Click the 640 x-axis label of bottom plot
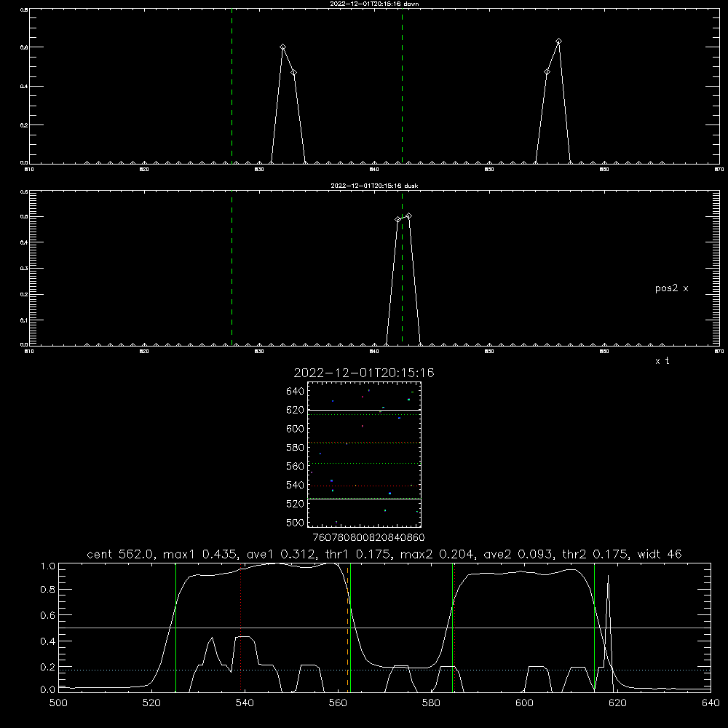Image resolution: width=728 pixels, height=728 pixels. click(711, 703)
